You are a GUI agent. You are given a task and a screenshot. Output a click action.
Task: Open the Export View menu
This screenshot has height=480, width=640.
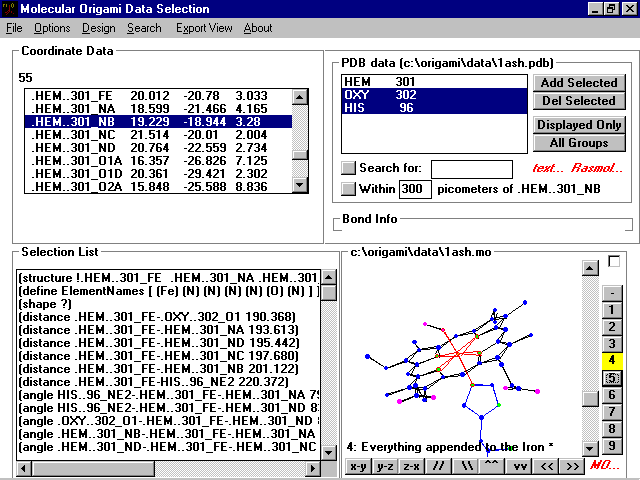tap(204, 28)
